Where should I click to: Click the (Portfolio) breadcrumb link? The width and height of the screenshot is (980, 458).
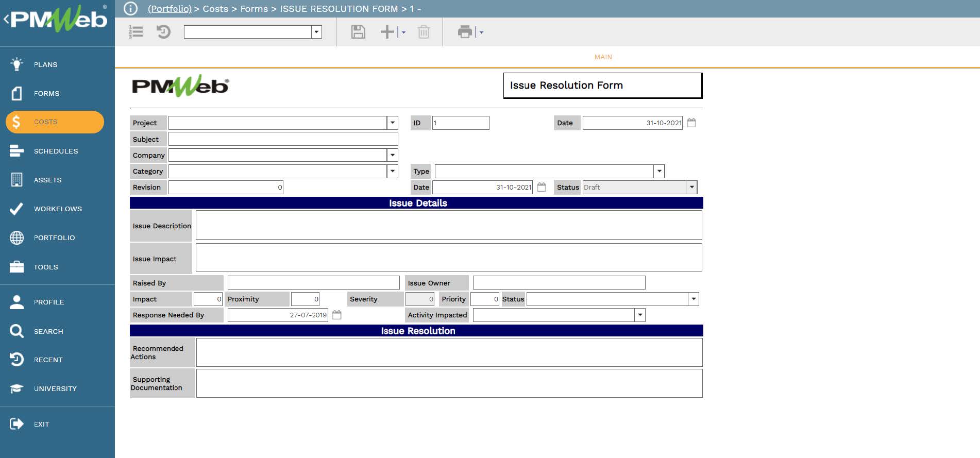(x=170, y=9)
